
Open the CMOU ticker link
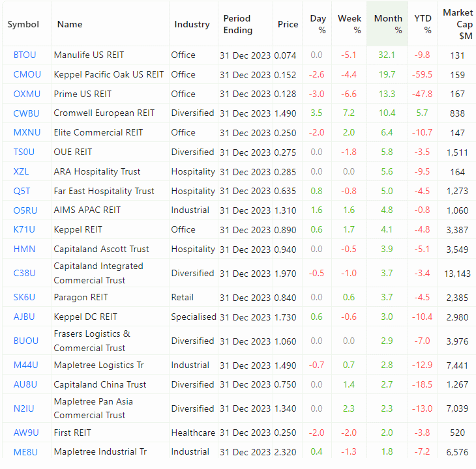pos(27,75)
